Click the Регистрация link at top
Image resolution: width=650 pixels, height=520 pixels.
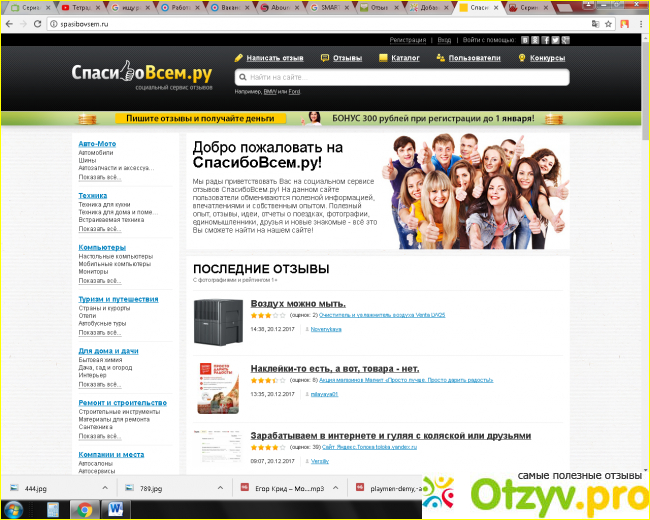click(x=408, y=40)
